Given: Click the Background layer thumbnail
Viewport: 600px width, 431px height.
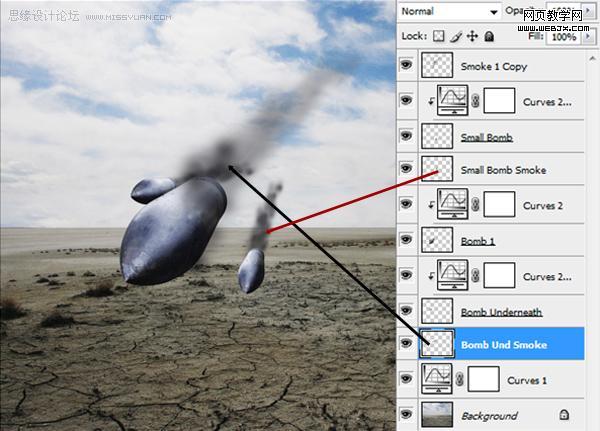Looking at the screenshot, I should [437, 414].
